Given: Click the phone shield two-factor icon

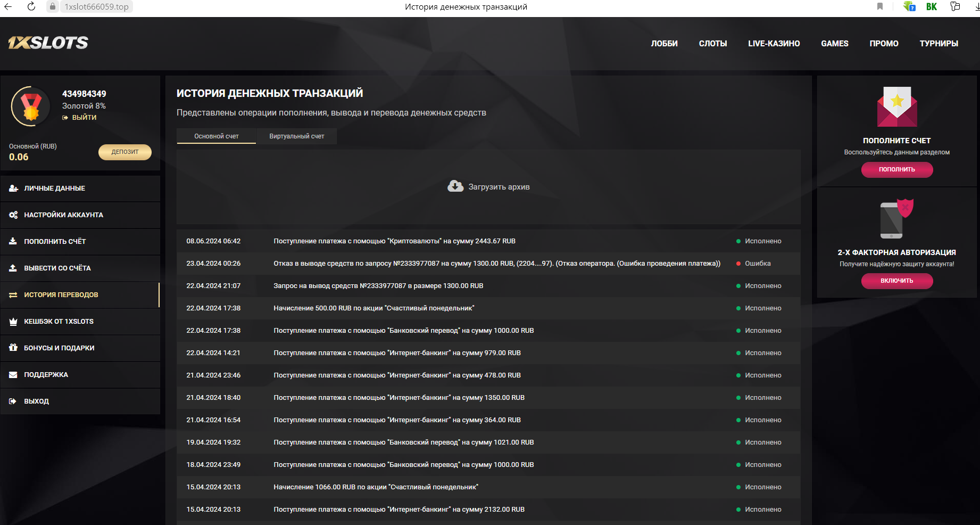Looking at the screenshot, I should (897, 218).
